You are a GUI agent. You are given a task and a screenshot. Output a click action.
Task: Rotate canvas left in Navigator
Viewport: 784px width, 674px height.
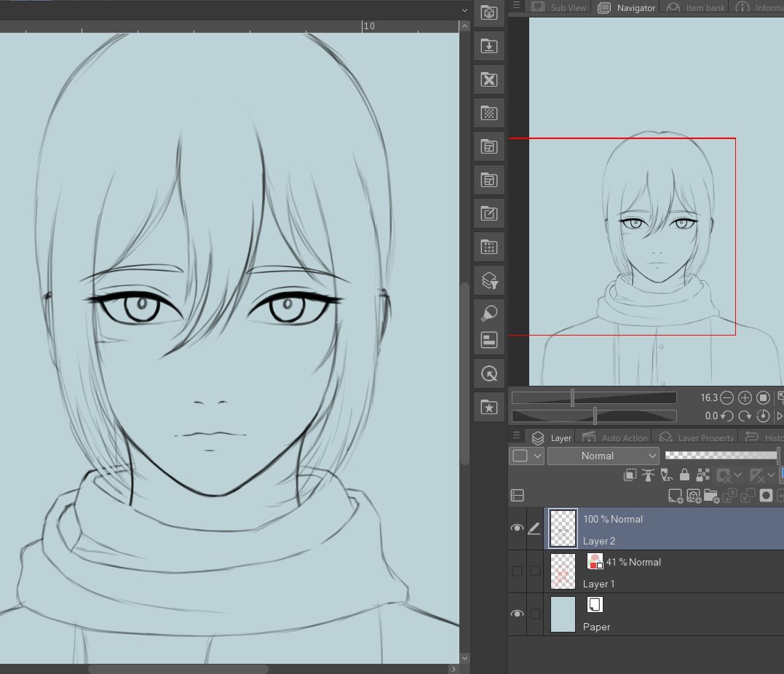[727, 416]
